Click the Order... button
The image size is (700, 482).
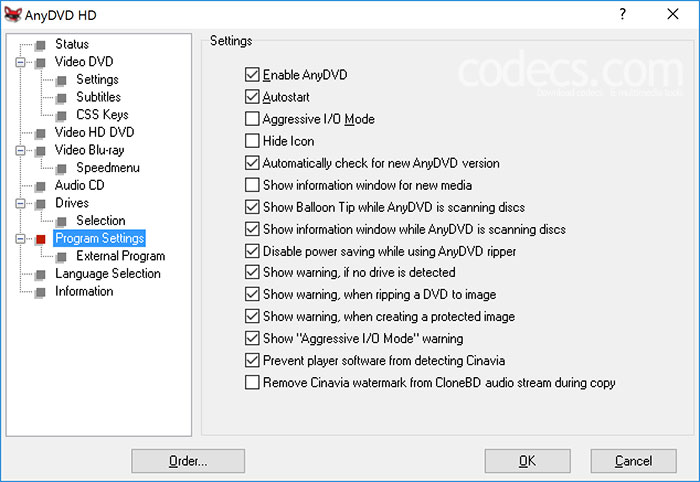188,461
